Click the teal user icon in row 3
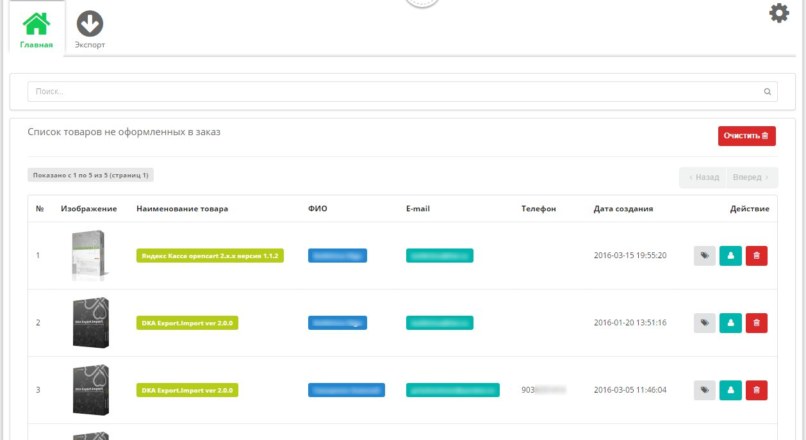Image resolution: width=806 pixels, height=440 pixels. pyautogui.click(x=730, y=390)
